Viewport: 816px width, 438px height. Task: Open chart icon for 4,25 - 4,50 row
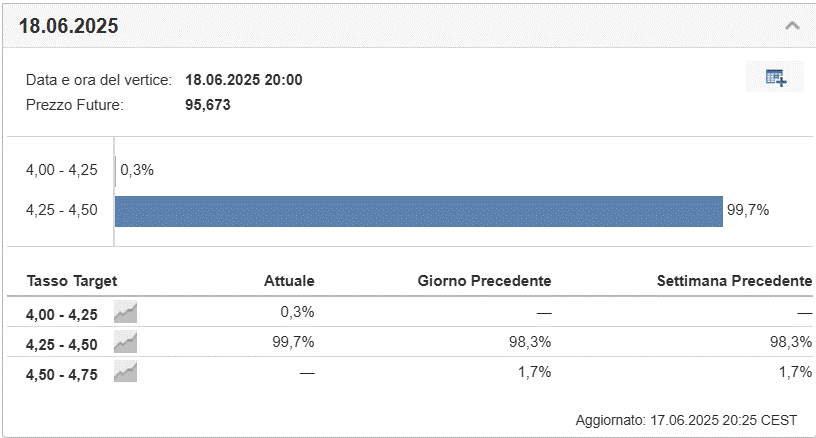tap(125, 342)
